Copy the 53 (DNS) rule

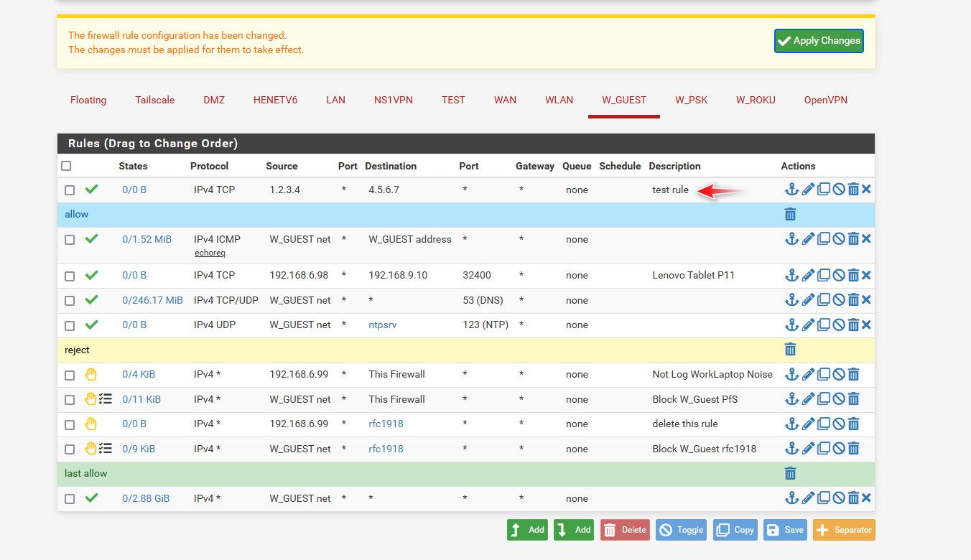click(823, 300)
